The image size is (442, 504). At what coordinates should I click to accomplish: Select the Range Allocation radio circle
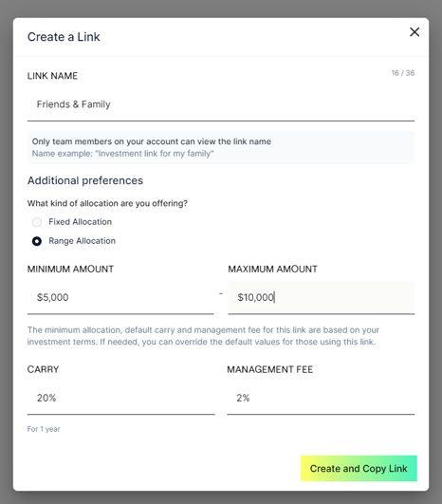37,241
